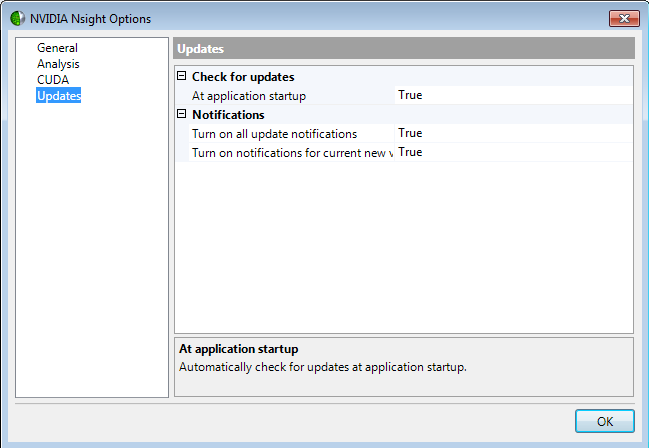The image size is (649, 448).
Task: Click the description text about automatic checking
Action: tap(322, 367)
